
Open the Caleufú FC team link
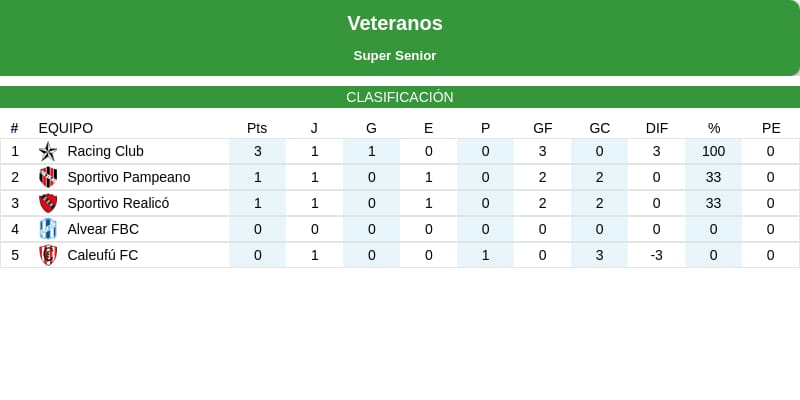pos(102,255)
